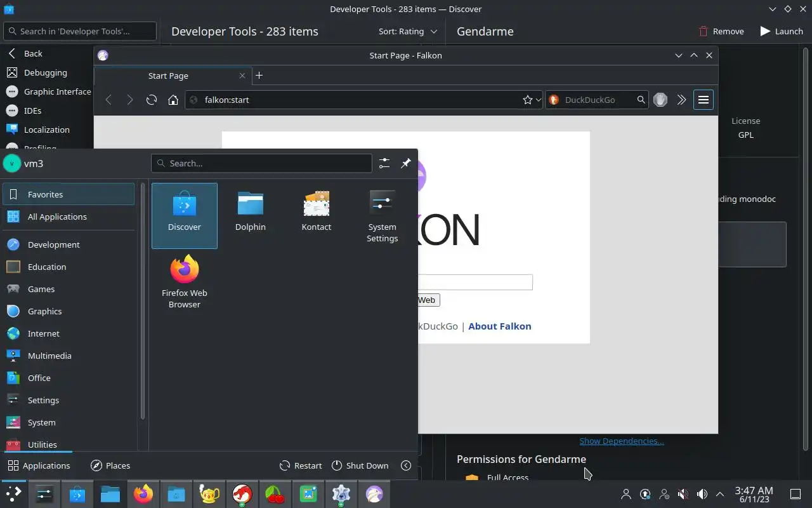Viewport: 812px width, 508px height.
Task: Click the cherries icon on taskbar
Action: click(275, 493)
